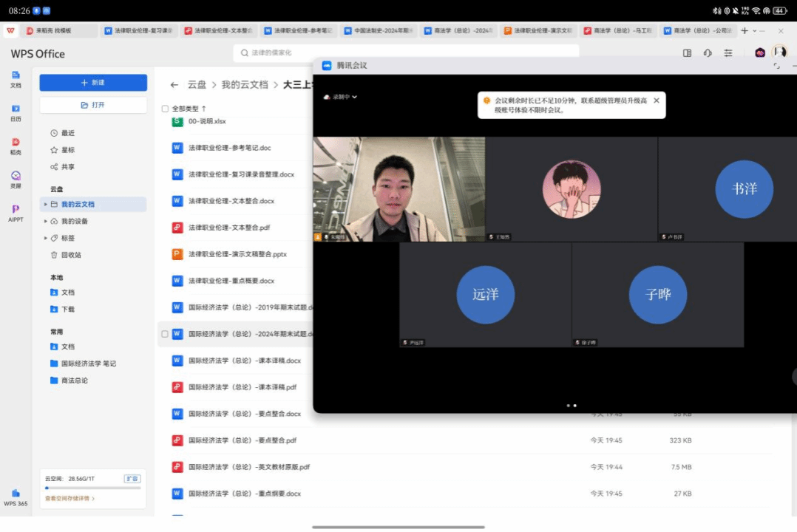Open the 查看空间存储详情 link
Viewport: 797px width, 532px height.
coord(69,499)
